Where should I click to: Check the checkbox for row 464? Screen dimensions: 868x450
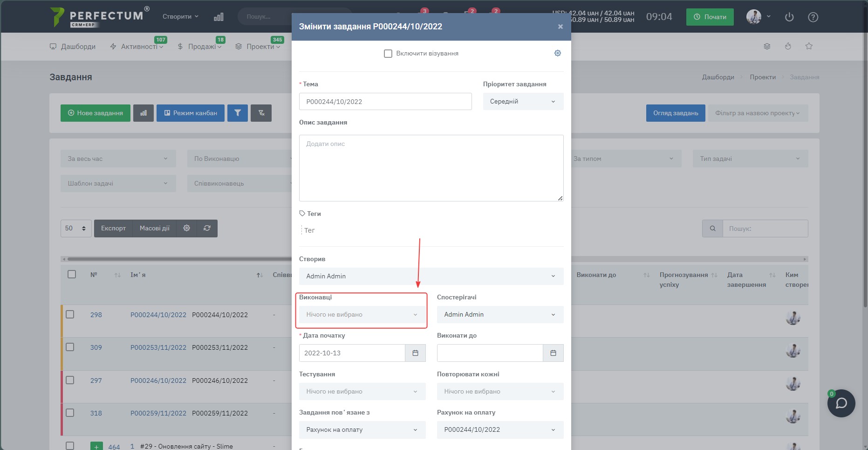[70, 446]
